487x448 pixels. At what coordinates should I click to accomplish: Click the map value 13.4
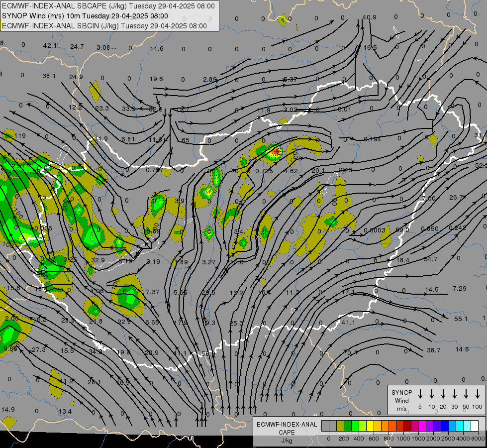(65, 411)
